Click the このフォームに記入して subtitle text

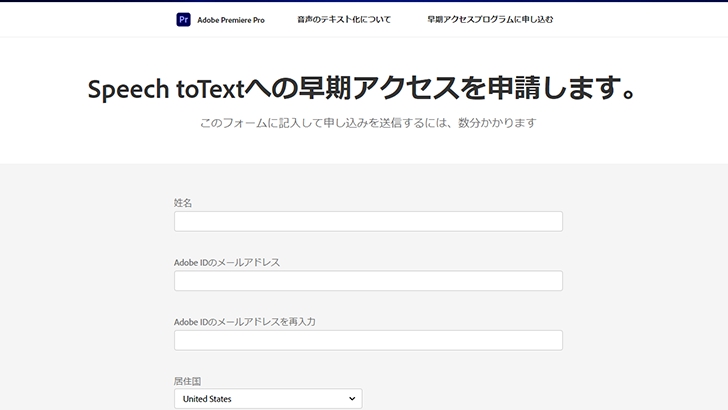tap(368, 123)
